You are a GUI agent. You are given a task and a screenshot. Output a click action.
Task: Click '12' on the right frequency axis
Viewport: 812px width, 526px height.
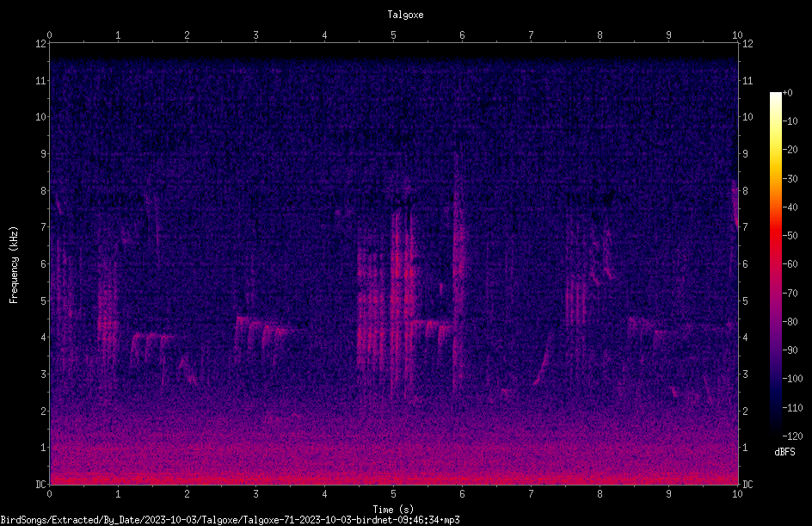tap(747, 44)
